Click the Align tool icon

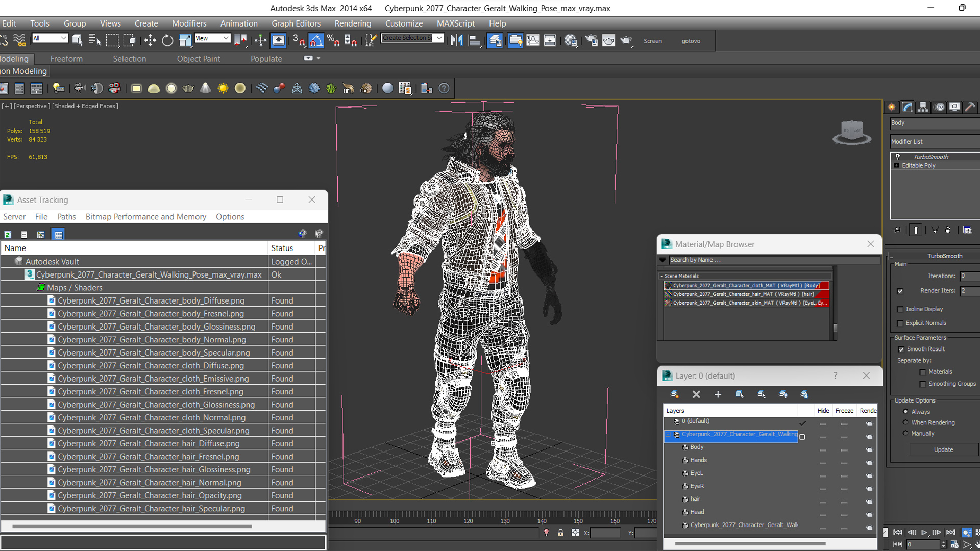474,41
